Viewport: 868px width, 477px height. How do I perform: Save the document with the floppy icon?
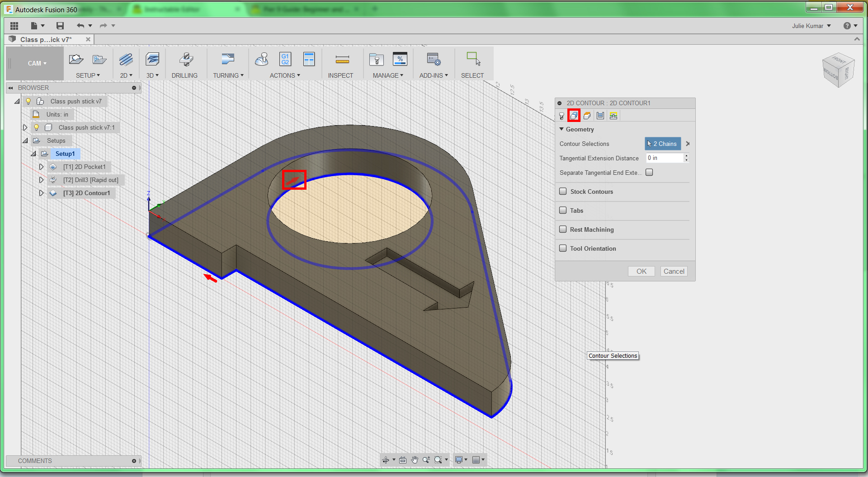coord(60,26)
